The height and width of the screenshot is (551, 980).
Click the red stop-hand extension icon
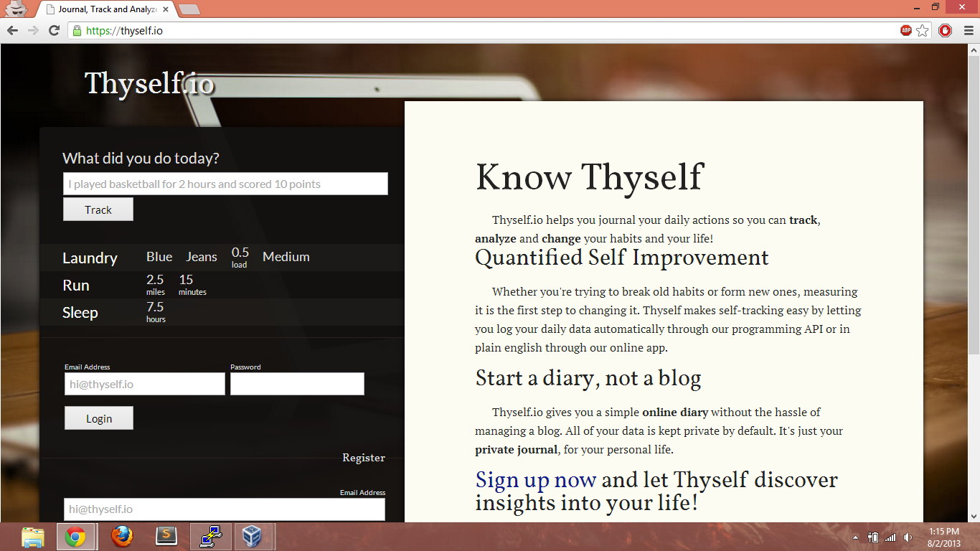pyautogui.click(x=946, y=30)
